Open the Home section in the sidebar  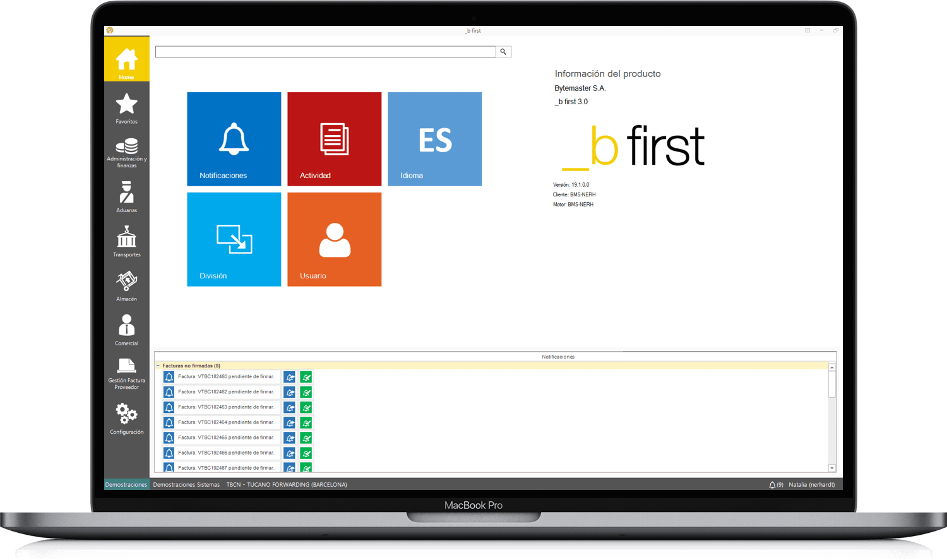(126, 59)
